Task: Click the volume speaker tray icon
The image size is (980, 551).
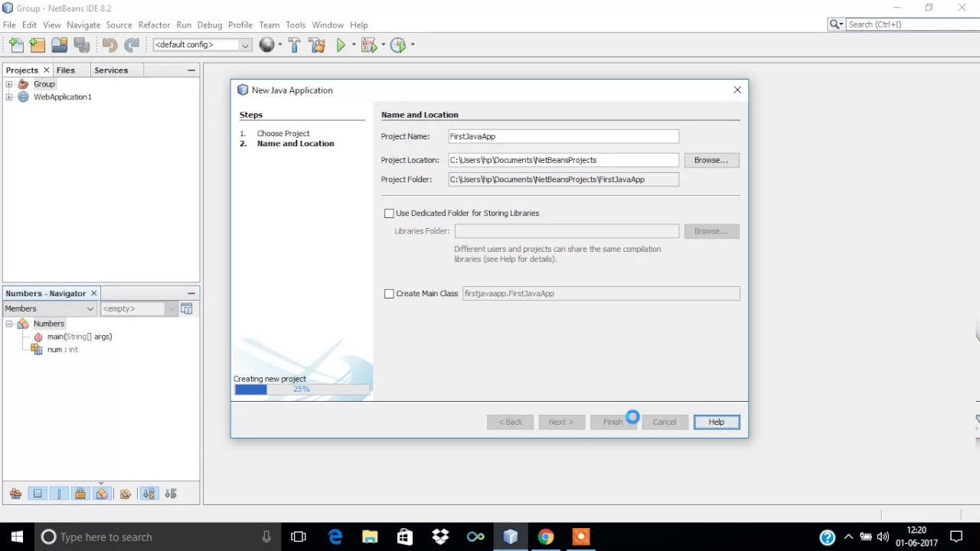Action: [883, 536]
